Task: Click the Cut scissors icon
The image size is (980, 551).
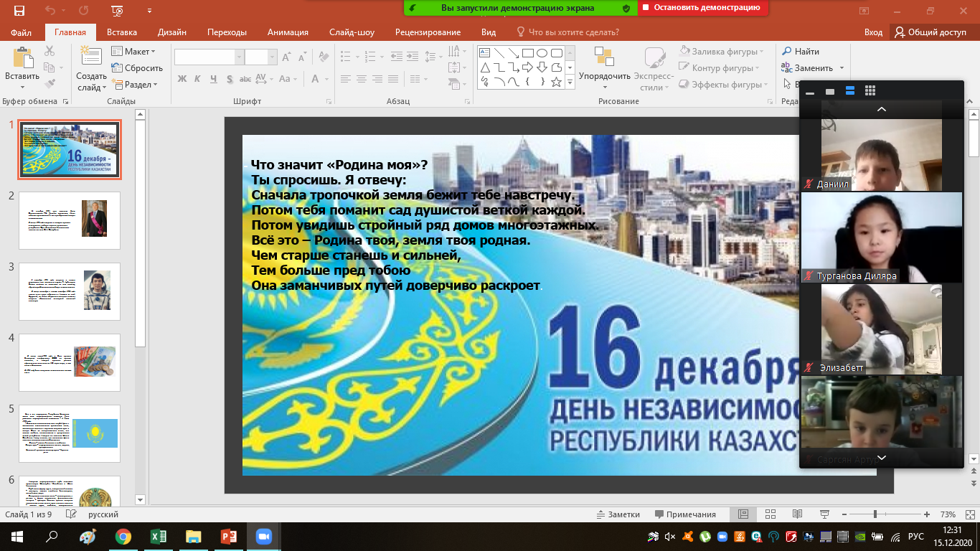Action: [50, 51]
